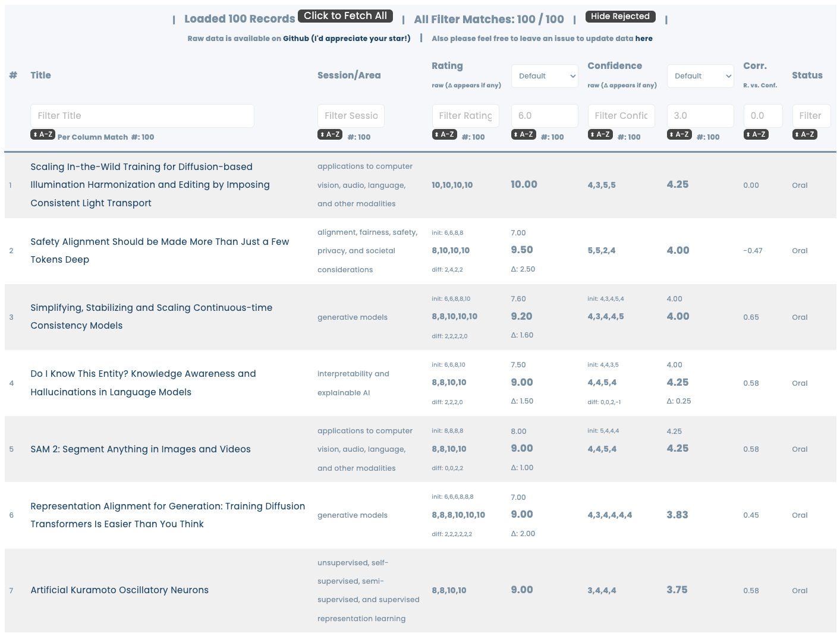The height and width of the screenshot is (636, 840).
Task: Click the Click to Fetch All button
Action: (345, 16)
